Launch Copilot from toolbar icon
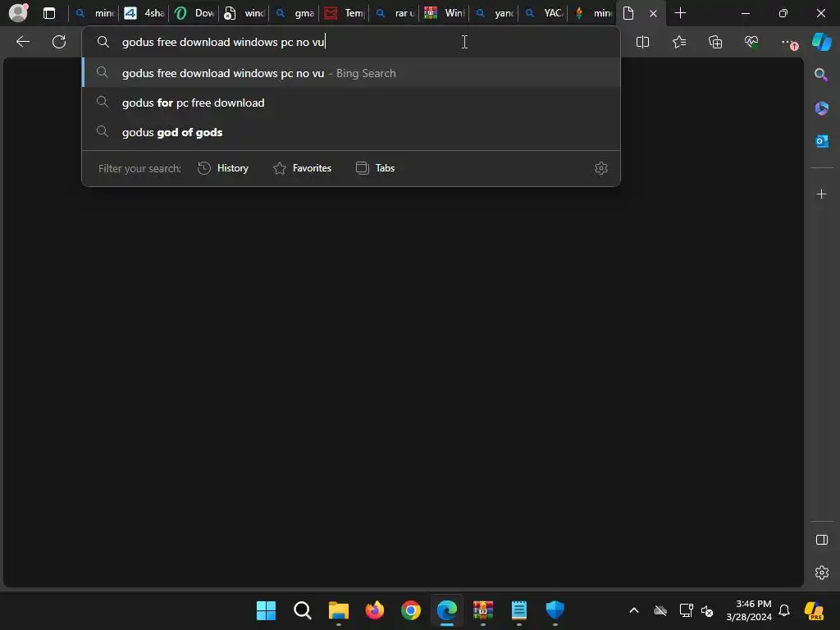 click(821, 42)
